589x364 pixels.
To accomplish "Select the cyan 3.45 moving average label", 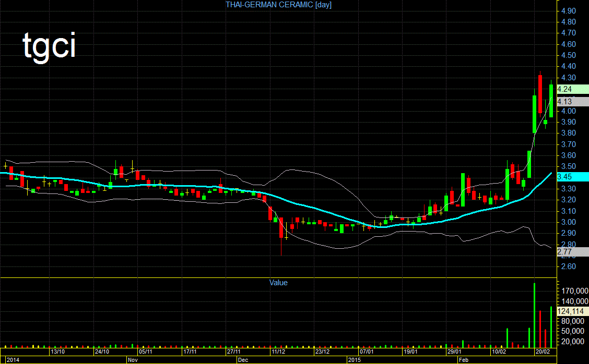I will [572, 177].
